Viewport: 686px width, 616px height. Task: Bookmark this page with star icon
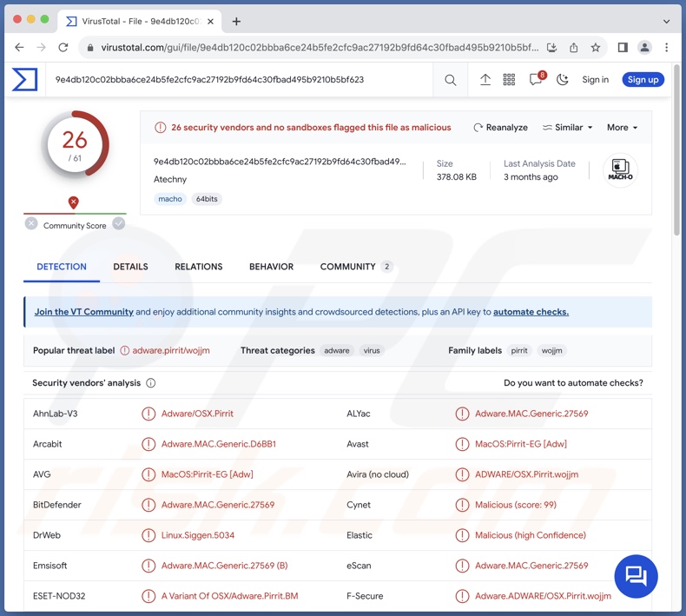596,47
